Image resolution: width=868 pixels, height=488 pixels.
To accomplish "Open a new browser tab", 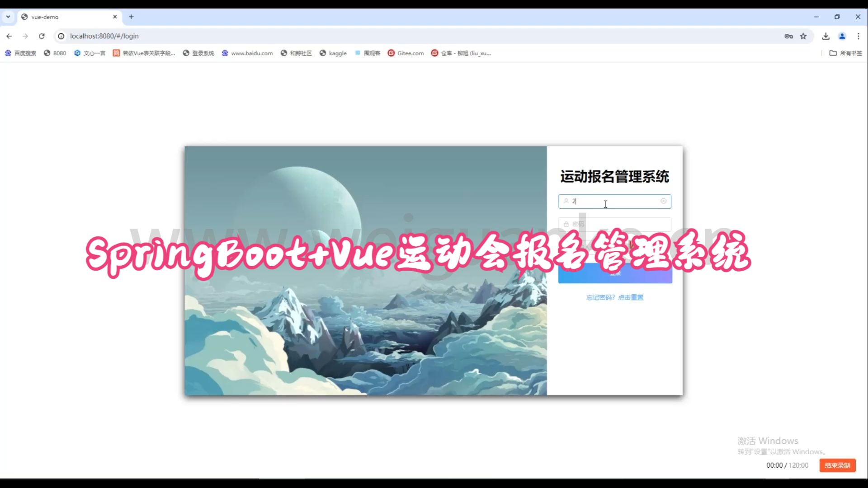I will [x=131, y=17].
